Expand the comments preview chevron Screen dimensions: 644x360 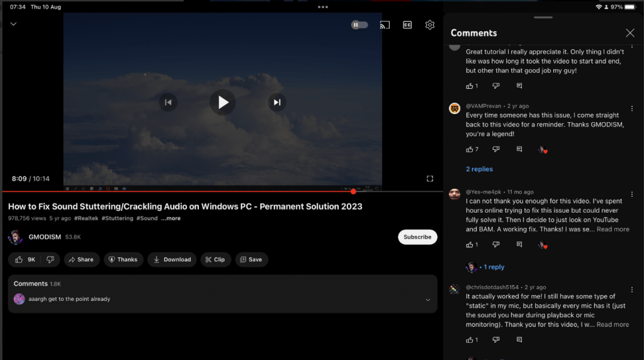click(x=427, y=300)
